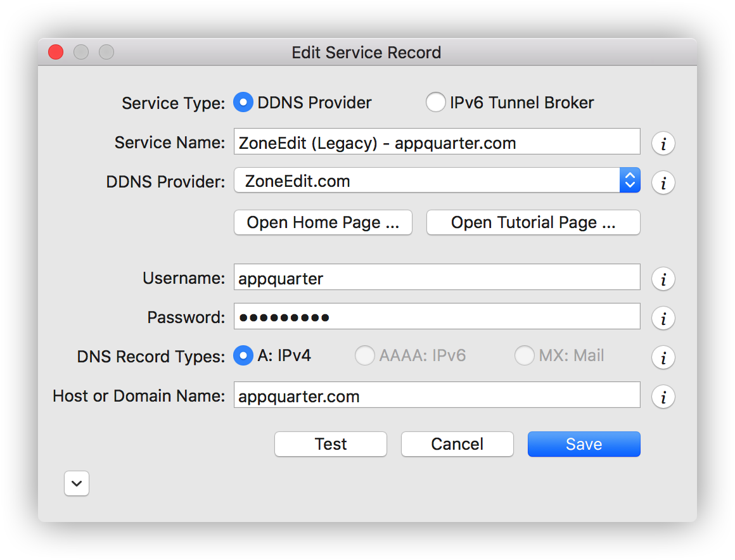Select the A: IPv4 record type

click(243, 356)
